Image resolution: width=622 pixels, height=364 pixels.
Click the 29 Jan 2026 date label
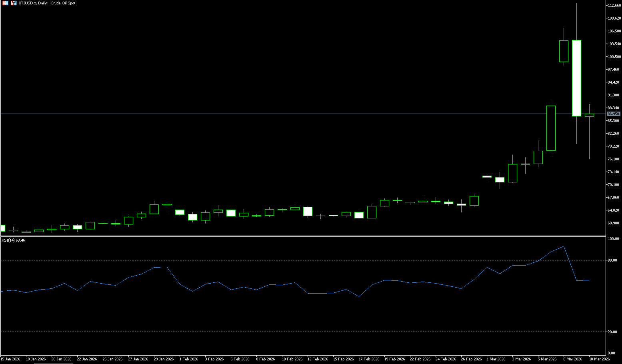[x=164, y=359]
